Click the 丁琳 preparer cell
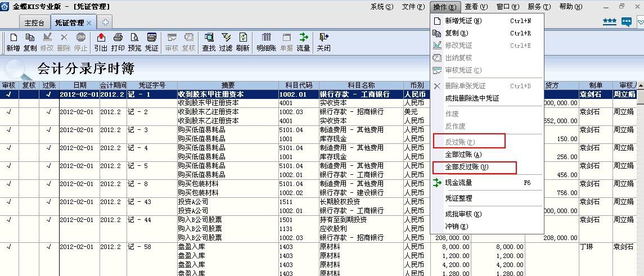Screen dimensions: 644x276 [596, 247]
